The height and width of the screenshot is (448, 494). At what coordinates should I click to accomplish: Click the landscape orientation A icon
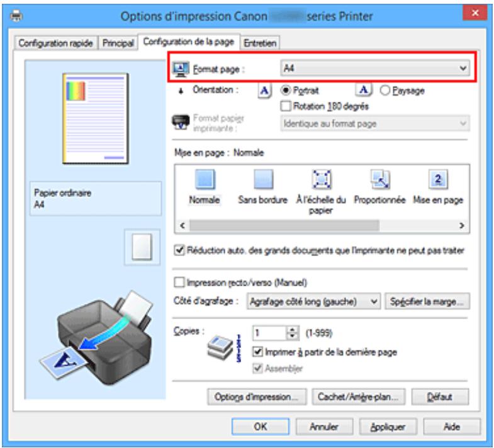pyautogui.click(x=363, y=90)
